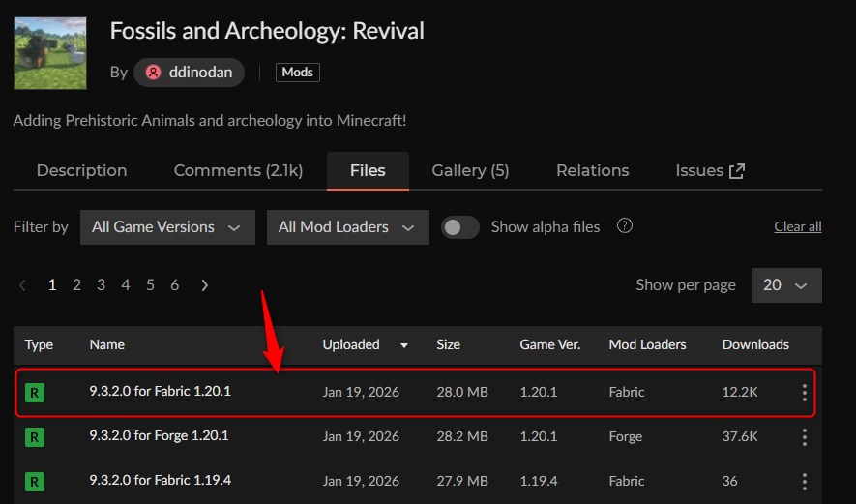Click the previous page arrow in pagination

[23, 285]
